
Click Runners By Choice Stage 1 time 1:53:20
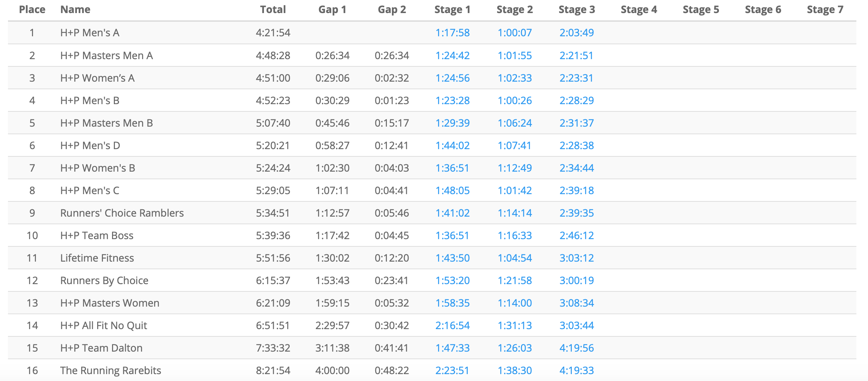click(x=452, y=280)
